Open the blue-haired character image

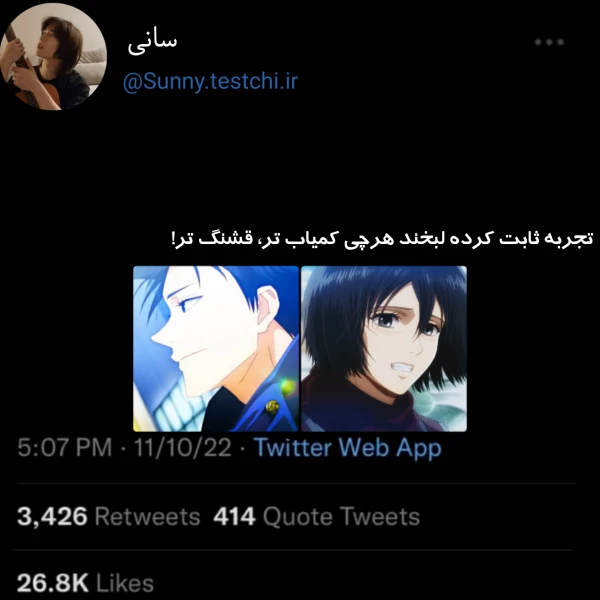coord(216,349)
